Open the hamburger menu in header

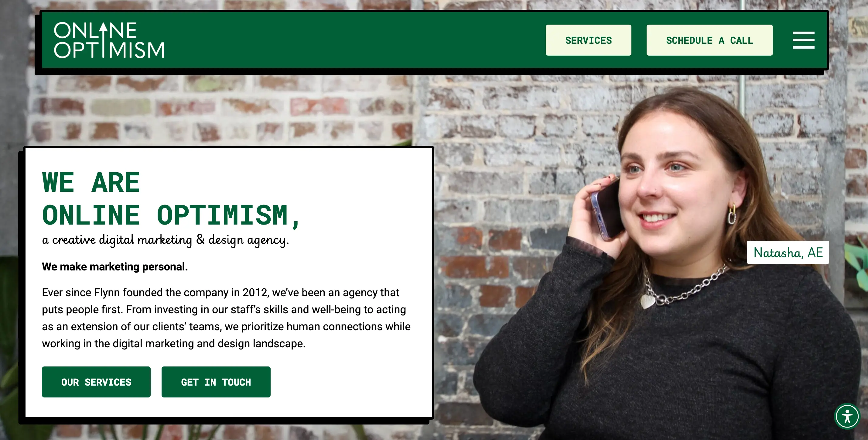tap(803, 40)
